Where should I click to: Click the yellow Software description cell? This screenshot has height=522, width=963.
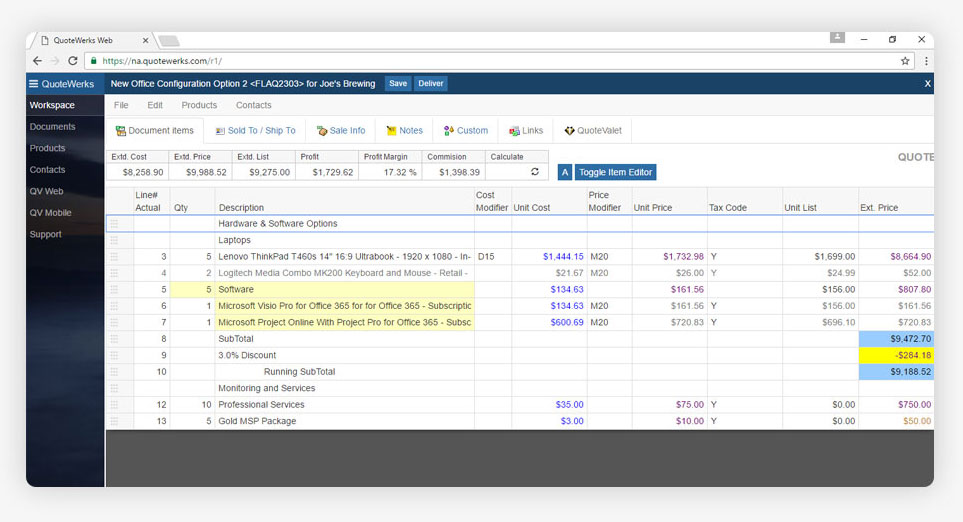pyautogui.click(x=345, y=289)
